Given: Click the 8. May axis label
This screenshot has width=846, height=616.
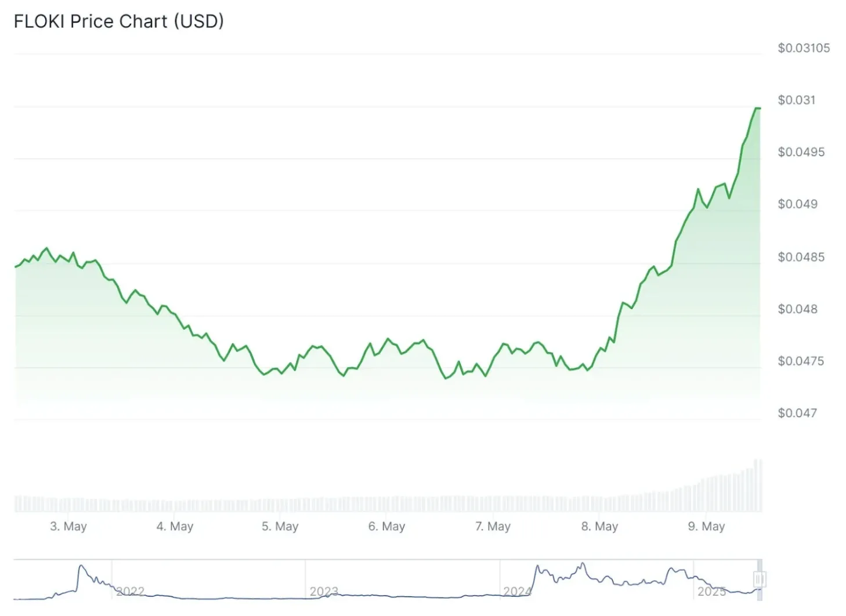Looking at the screenshot, I should [599, 527].
